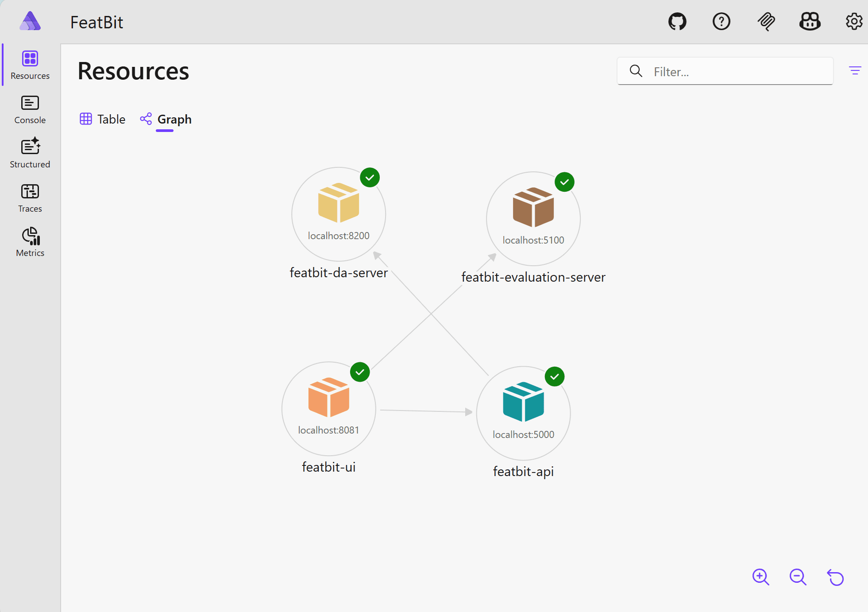868x612 pixels.
Task: Check the featbit-api health status badge
Action: pos(554,376)
